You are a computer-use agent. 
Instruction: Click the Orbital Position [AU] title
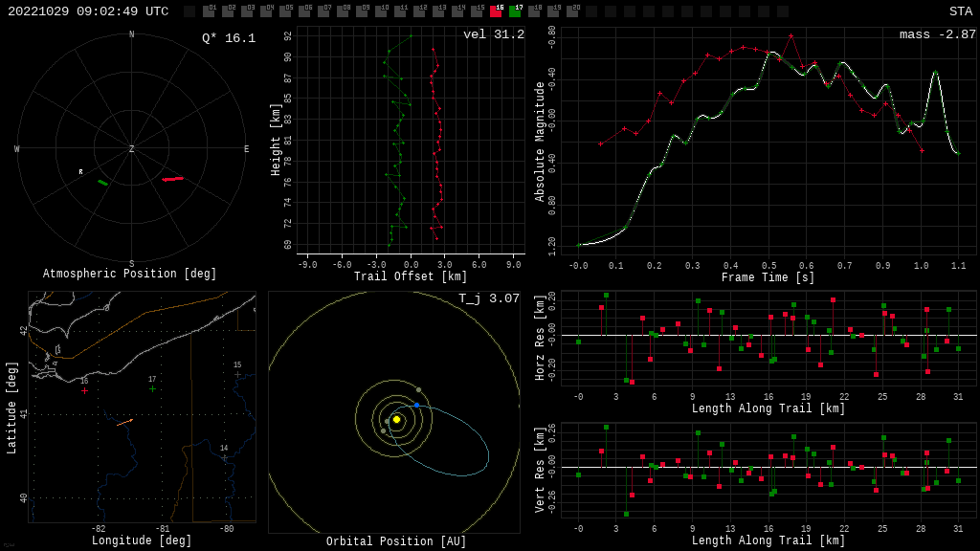tap(396, 541)
